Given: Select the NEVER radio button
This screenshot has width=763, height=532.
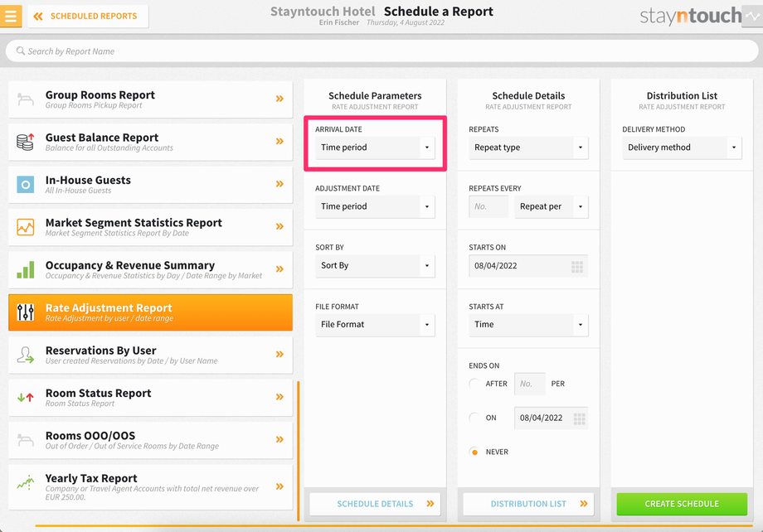Looking at the screenshot, I should (474, 452).
